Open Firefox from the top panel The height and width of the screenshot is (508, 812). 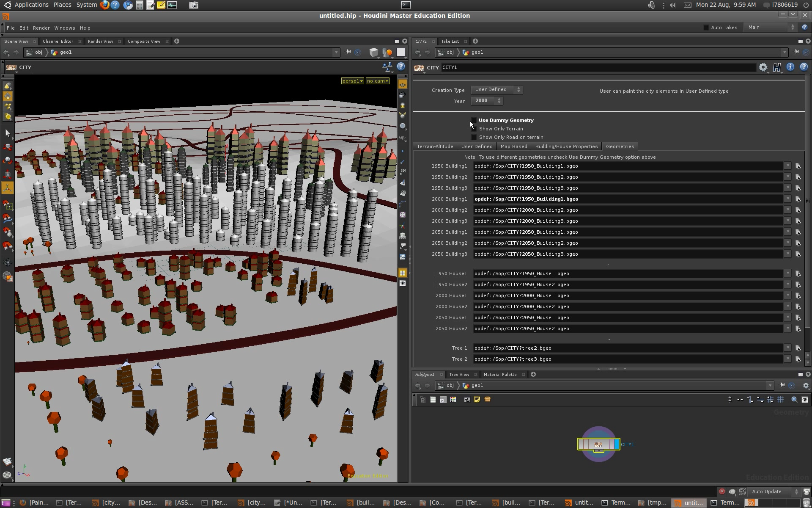[x=104, y=5]
